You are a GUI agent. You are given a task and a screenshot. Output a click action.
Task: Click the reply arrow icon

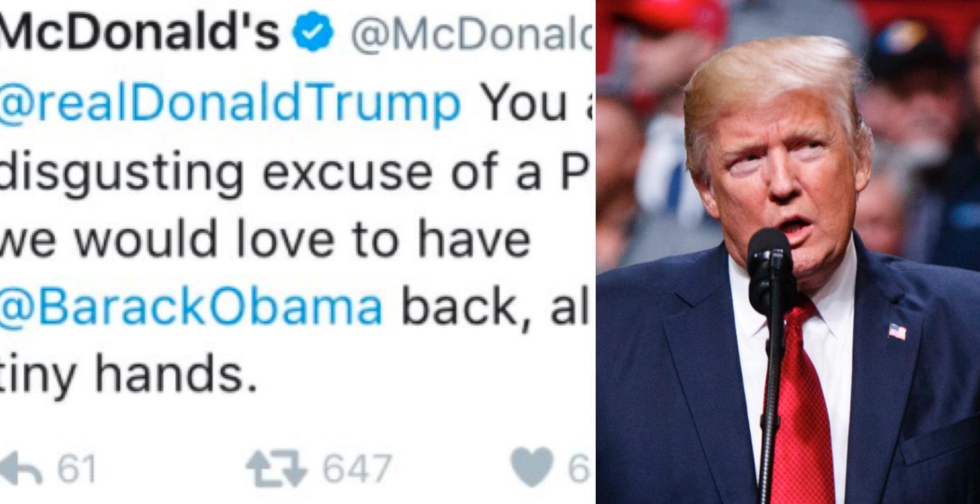[x=21, y=469]
